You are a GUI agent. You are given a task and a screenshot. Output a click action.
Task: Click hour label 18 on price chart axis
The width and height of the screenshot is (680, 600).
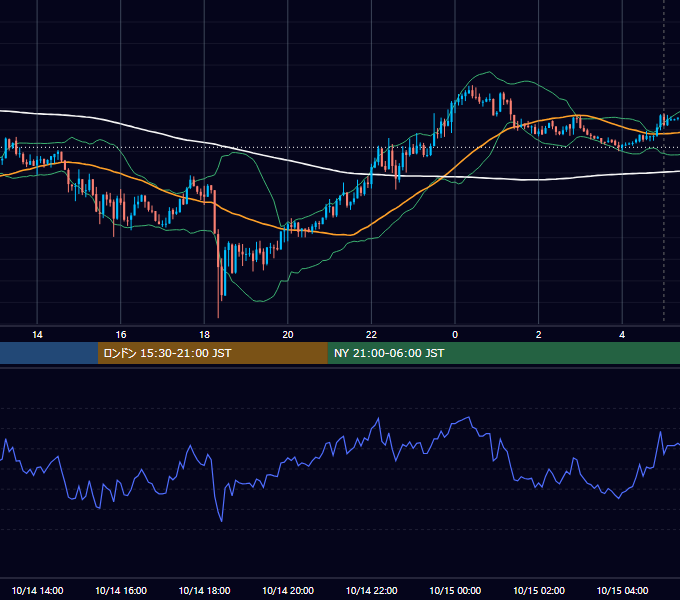(x=204, y=335)
